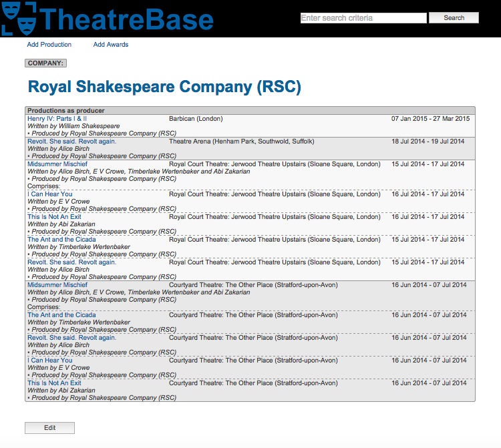This screenshot has width=501, height=448.
Task: Click the Search button
Action: tap(454, 18)
